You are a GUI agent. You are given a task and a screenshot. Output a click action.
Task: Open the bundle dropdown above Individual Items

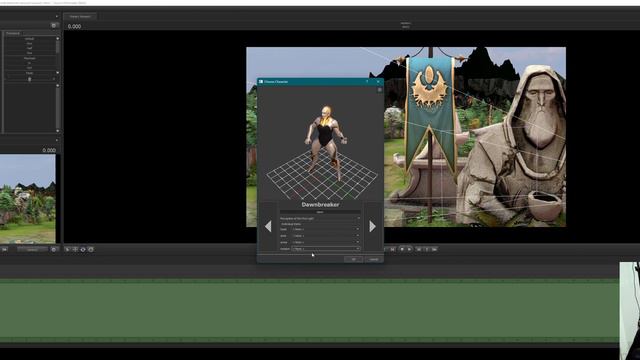click(x=320, y=218)
